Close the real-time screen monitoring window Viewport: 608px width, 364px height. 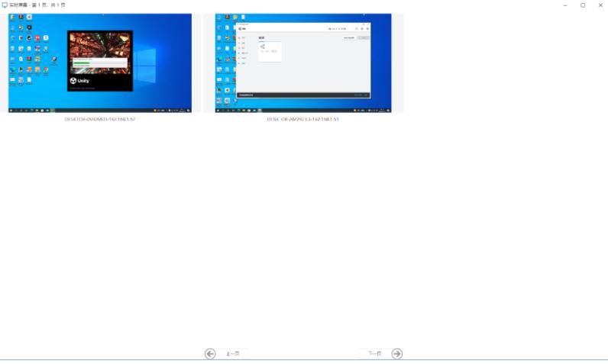pyautogui.click(x=600, y=5)
